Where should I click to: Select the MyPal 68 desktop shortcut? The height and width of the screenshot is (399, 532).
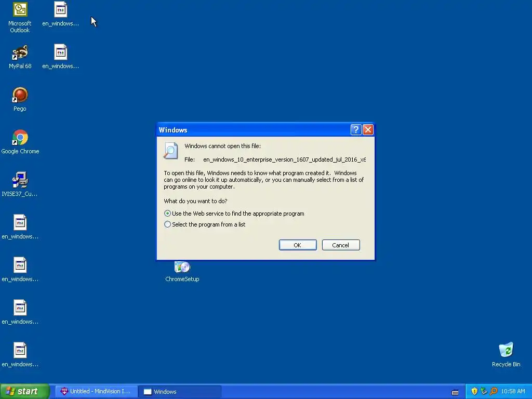click(x=20, y=56)
